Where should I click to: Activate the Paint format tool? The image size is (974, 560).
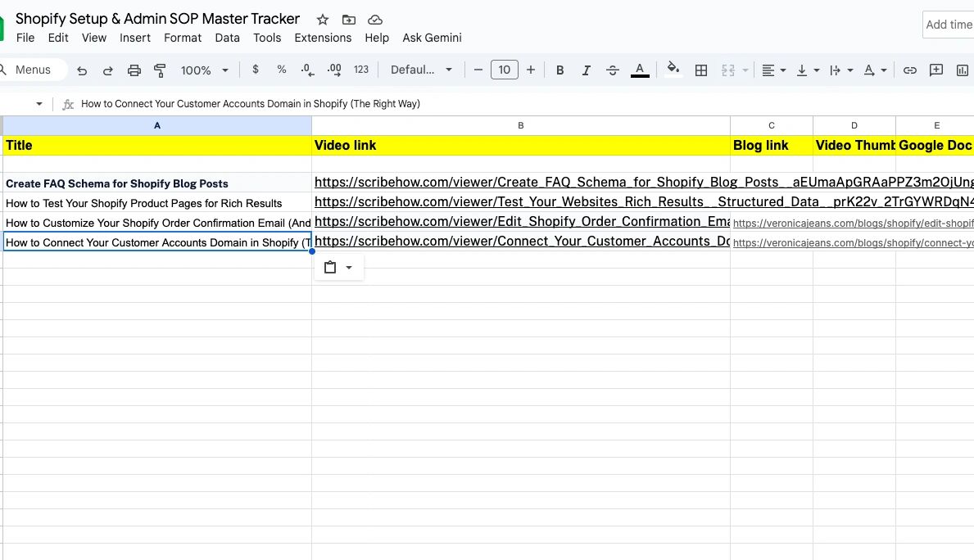click(x=160, y=70)
